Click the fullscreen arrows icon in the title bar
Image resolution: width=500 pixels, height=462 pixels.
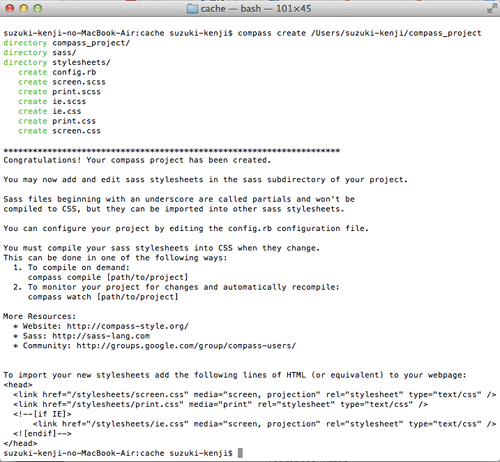[x=492, y=8]
